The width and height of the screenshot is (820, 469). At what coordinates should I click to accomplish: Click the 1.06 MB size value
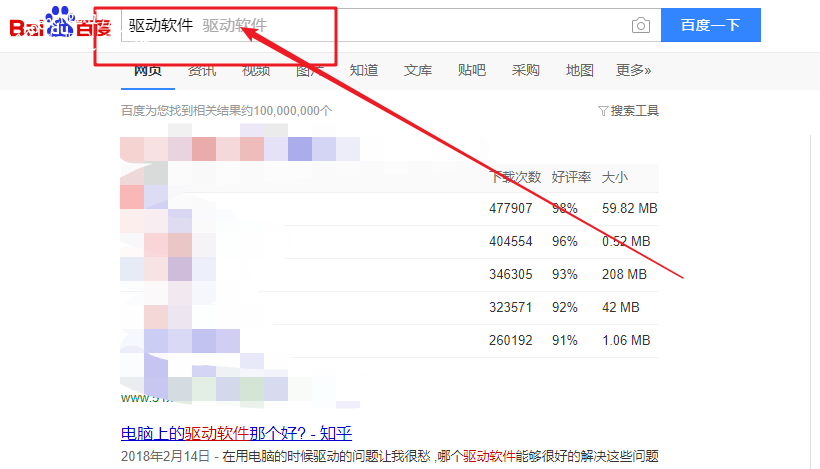pyautogui.click(x=626, y=340)
